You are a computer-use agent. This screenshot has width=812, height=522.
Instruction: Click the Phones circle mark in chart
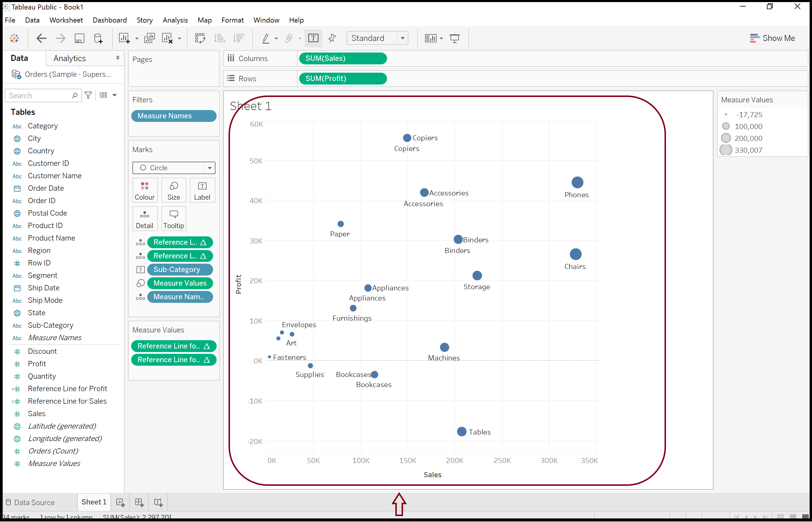click(577, 182)
